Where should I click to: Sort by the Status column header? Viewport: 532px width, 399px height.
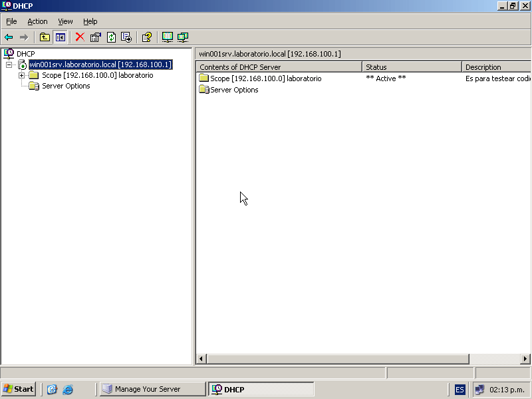click(411, 67)
